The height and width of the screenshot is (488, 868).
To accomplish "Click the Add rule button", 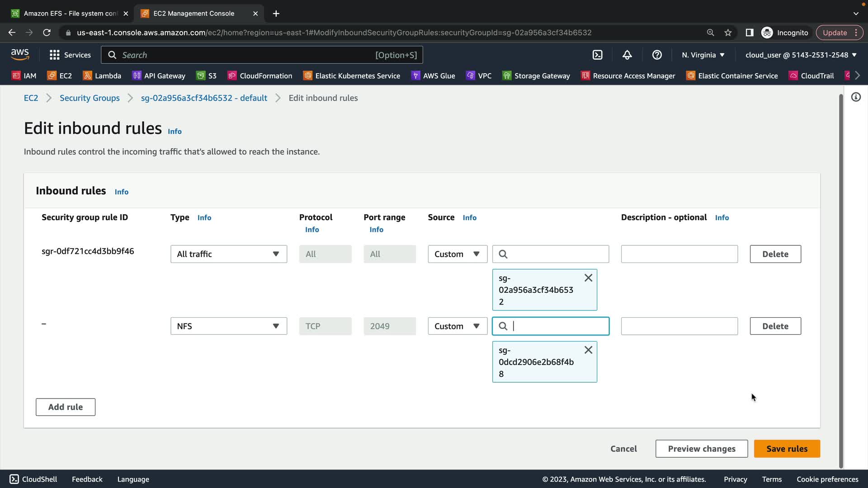I will coord(66,407).
